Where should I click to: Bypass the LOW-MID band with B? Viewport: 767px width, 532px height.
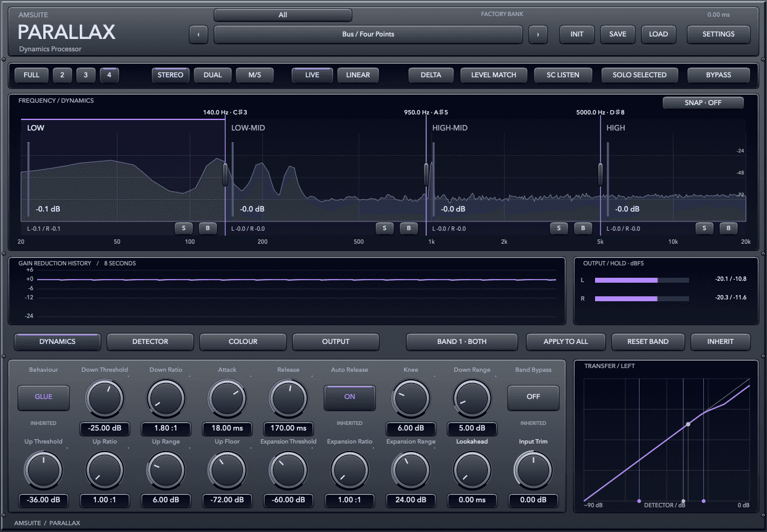tap(409, 228)
